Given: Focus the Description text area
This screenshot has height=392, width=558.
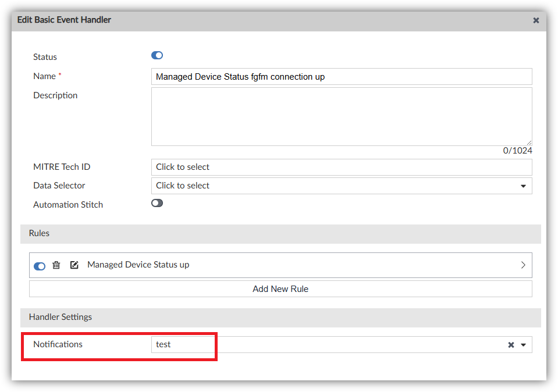Looking at the screenshot, I should (341, 116).
